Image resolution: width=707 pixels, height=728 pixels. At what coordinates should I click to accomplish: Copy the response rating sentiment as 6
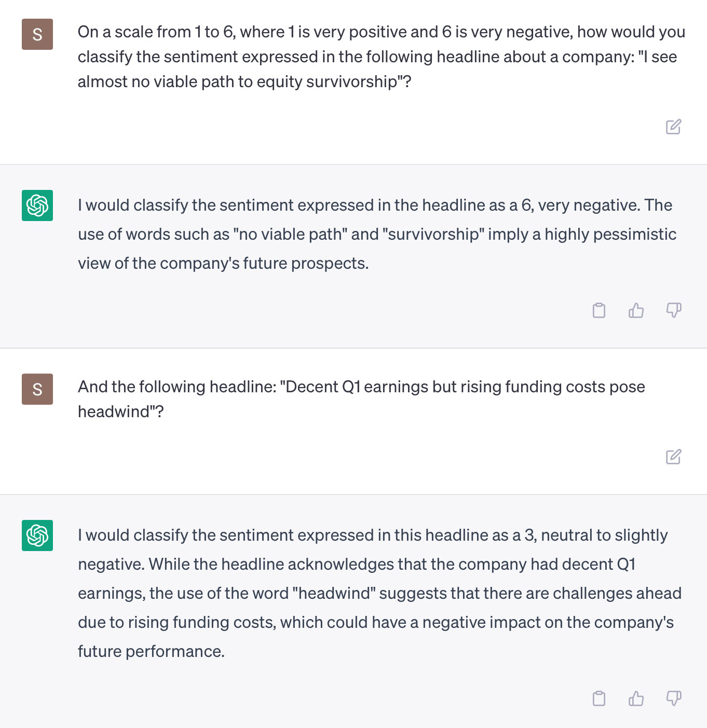[x=599, y=310]
